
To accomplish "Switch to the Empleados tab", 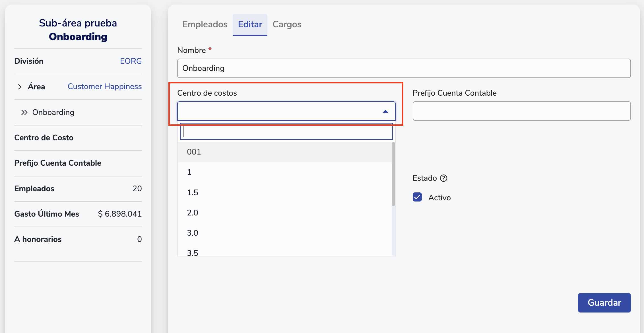I will (205, 24).
